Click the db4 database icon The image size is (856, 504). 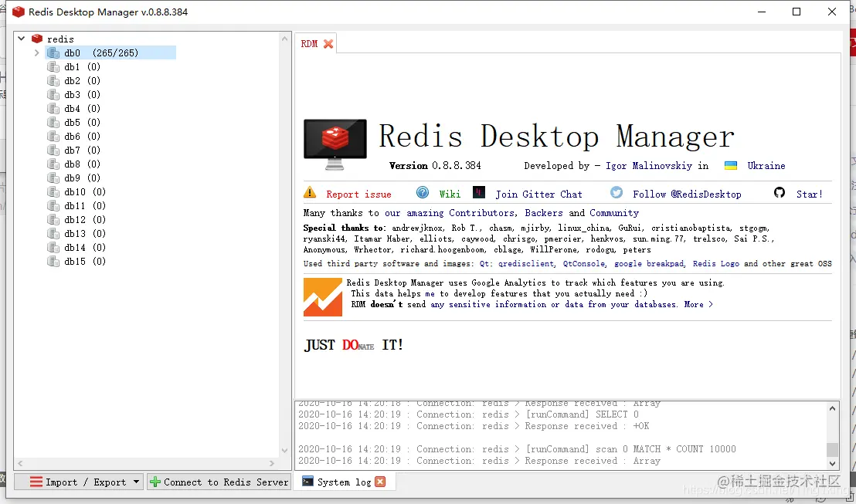(53, 109)
